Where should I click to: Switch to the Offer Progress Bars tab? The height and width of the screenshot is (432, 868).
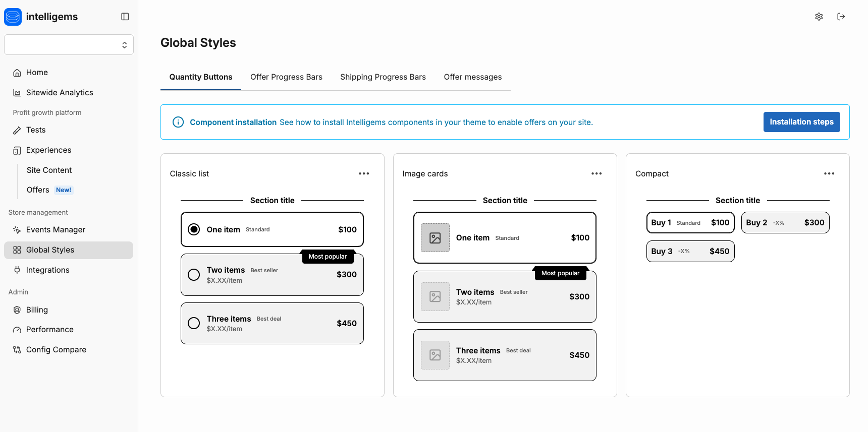point(286,77)
